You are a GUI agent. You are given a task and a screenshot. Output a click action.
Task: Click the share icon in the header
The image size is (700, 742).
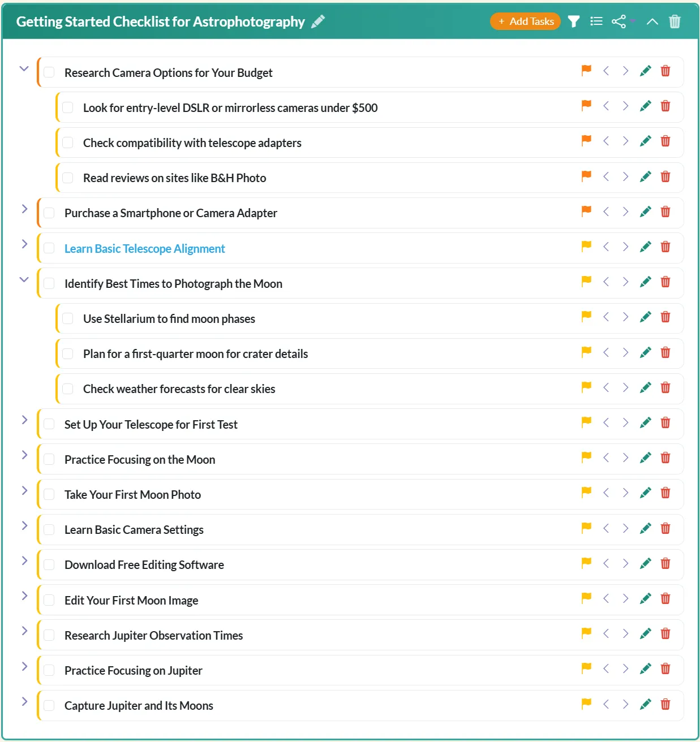(619, 21)
